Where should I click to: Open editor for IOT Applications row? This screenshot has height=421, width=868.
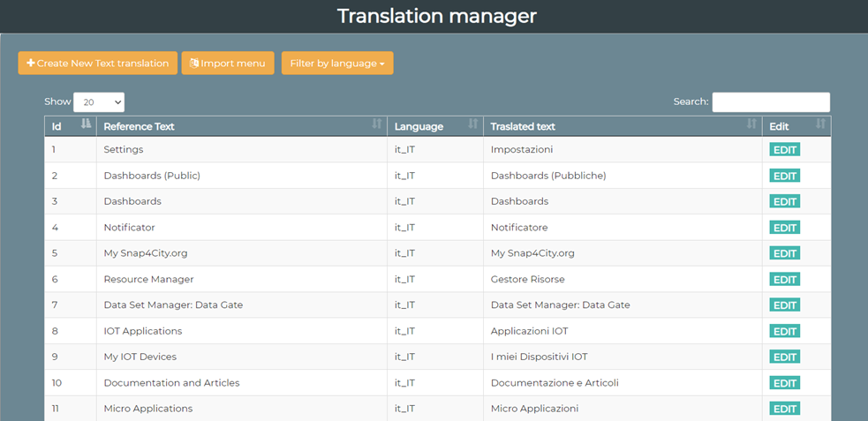784,331
